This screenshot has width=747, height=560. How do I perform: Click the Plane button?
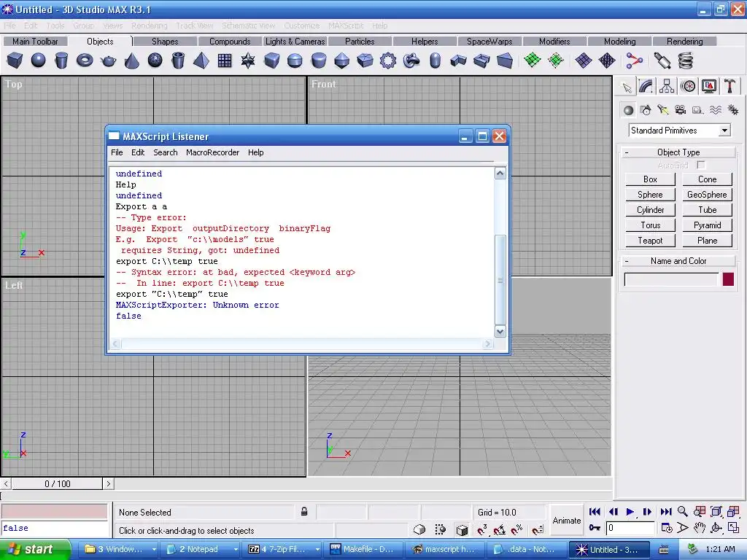tap(707, 241)
